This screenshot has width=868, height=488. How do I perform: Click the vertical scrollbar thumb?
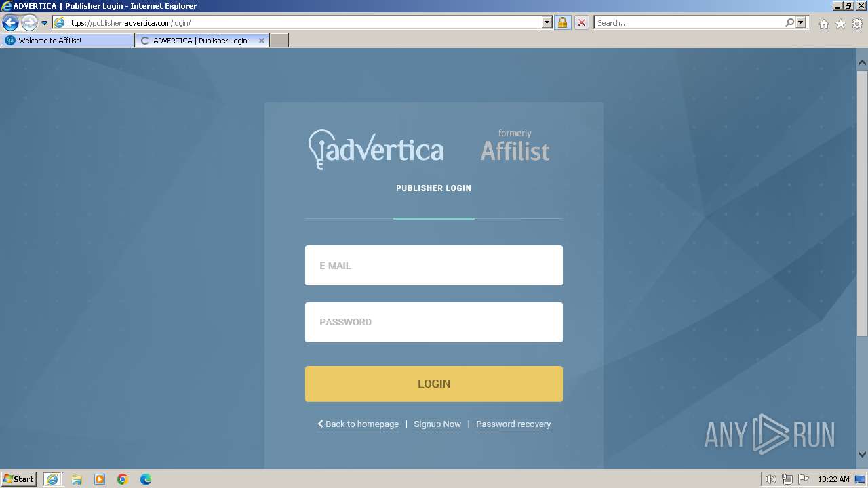click(862, 202)
